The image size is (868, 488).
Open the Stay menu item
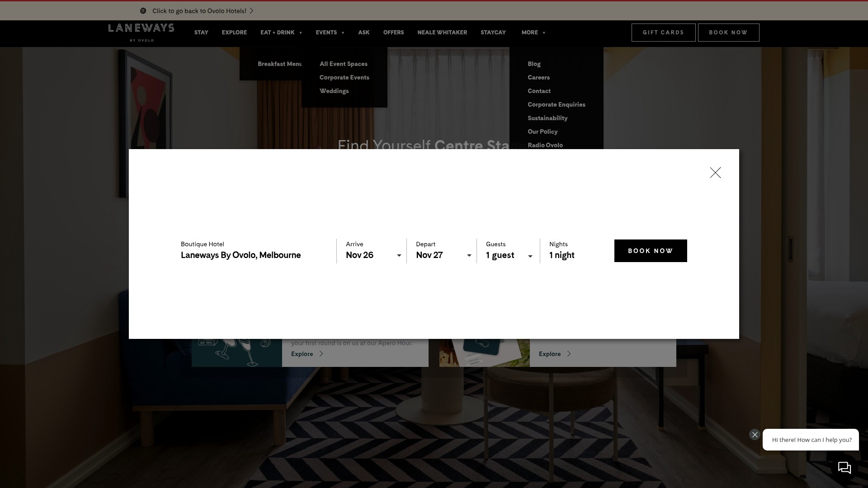(201, 33)
